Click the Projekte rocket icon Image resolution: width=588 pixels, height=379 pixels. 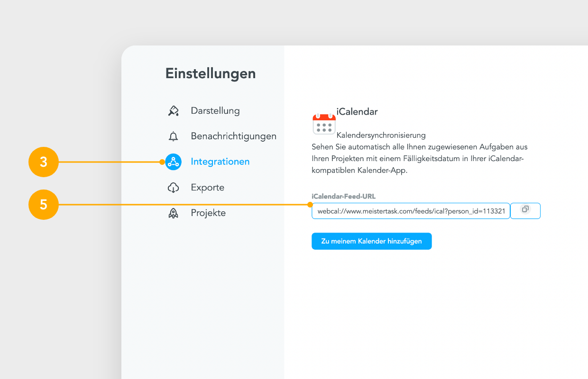(174, 213)
